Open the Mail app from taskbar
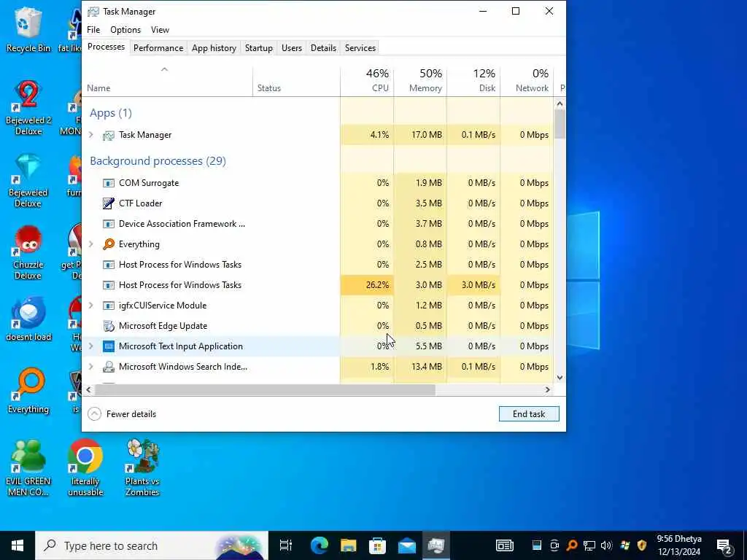The height and width of the screenshot is (560, 747). point(407,545)
